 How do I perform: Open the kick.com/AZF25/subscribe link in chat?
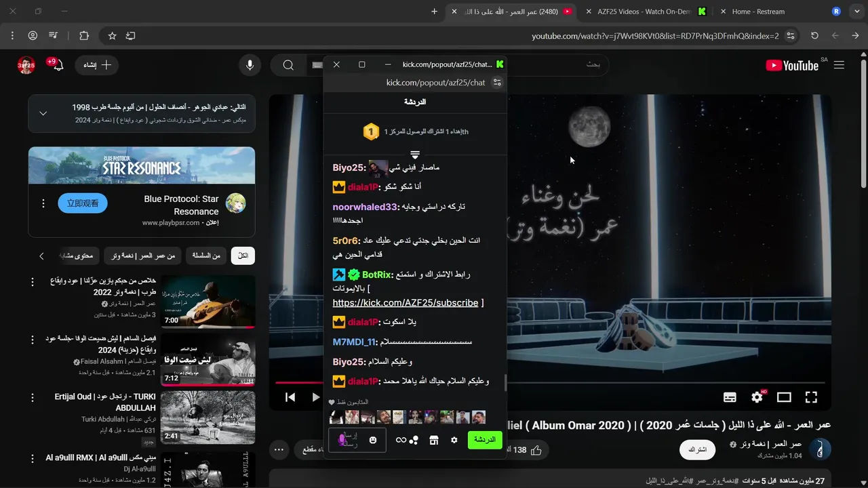pyautogui.click(x=405, y=302)
